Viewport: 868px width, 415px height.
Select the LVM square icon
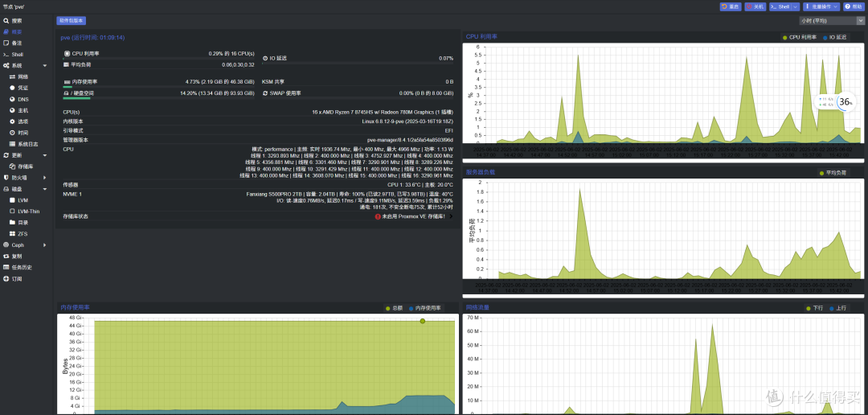[12, 200]
